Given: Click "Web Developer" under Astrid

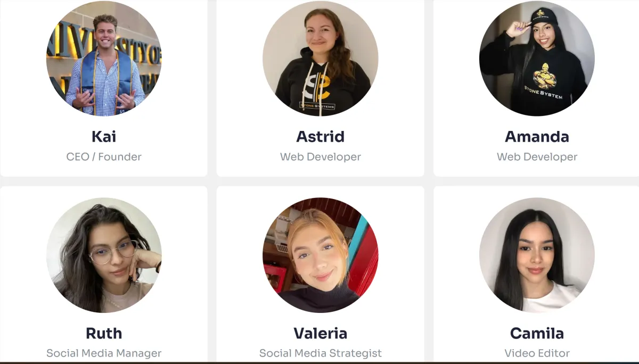Looking at the screenshot, I should point(321,157).
